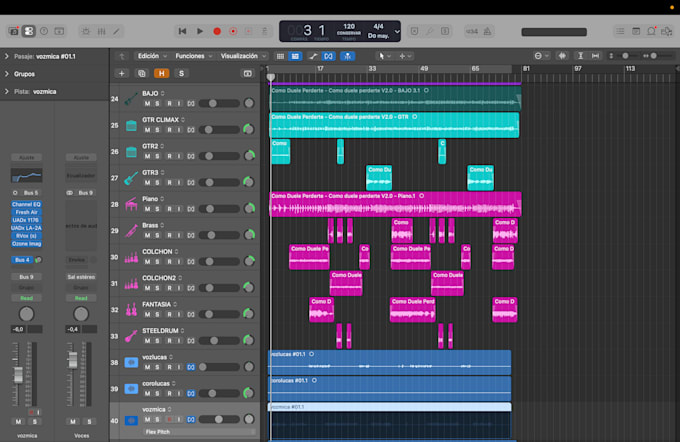
Task: Go to beginning of project
Action: [x=183, y=31]
